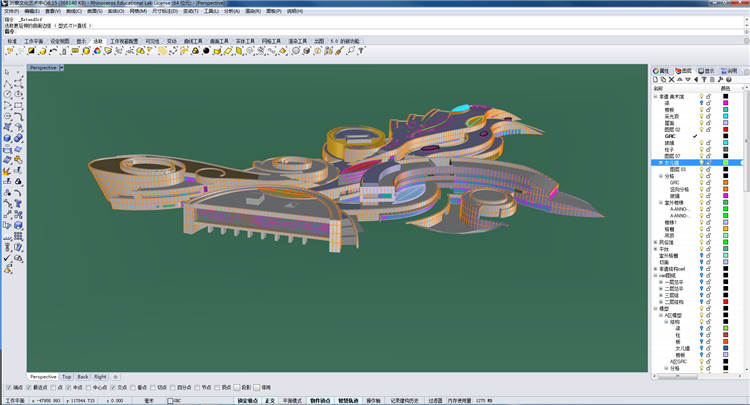
Task: Switch to the 曲线工具 toolbar tab
Action: pos(193,41)
